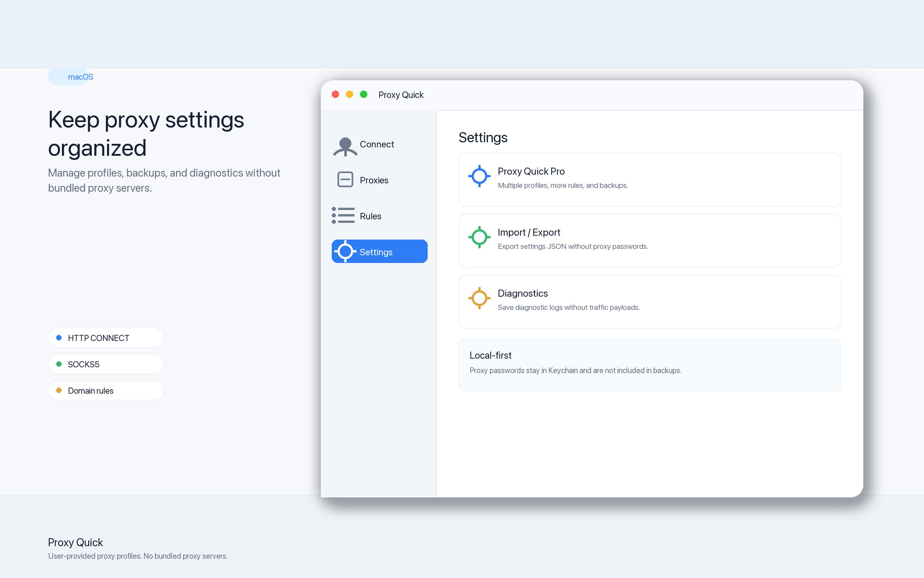
Task: Click the Proxies box icon in sidebar
Action: (x=345, y=179)
